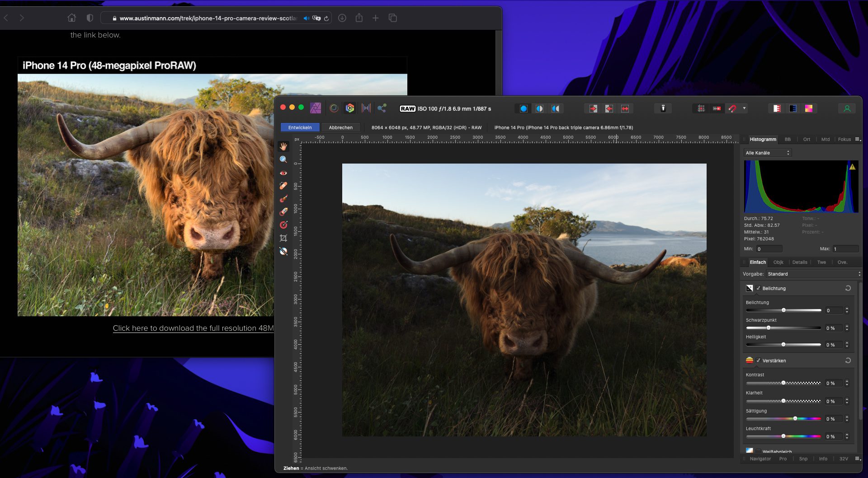Click the Safari share button
The width and height of the screenshot is (868, 478).
(359, 18)
